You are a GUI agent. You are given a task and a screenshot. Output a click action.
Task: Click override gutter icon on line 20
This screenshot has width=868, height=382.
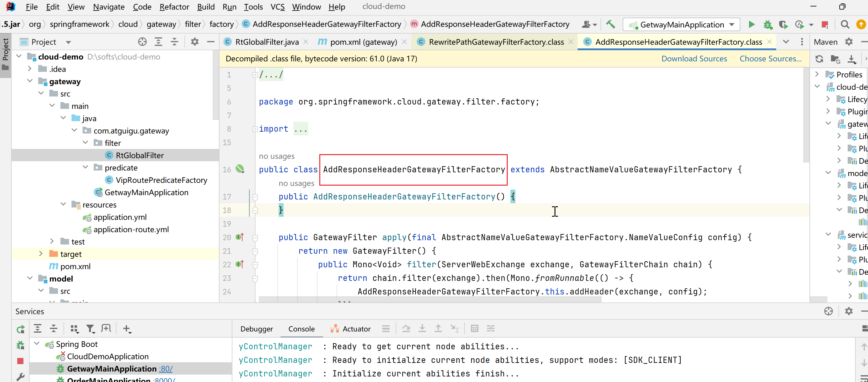[x=240, y=237]
